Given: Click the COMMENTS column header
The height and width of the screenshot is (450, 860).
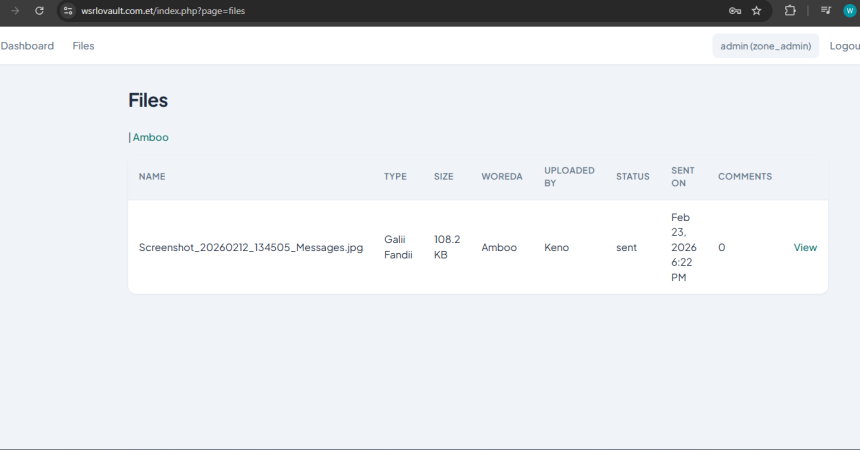Looking at the screenshot, I should pyautogui.click(x=744, y=177).
